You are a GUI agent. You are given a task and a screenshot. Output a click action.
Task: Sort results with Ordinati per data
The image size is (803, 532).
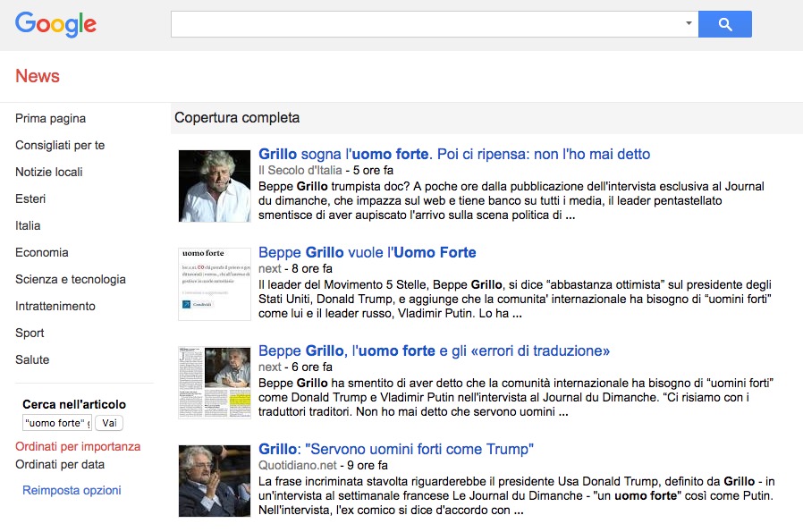point(60,464)
